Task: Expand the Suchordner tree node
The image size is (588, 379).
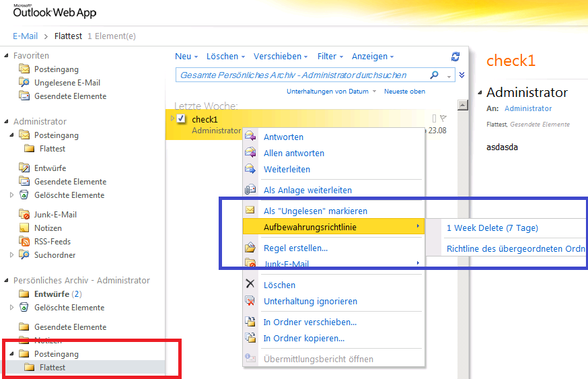Action: (x=11, y=255)
